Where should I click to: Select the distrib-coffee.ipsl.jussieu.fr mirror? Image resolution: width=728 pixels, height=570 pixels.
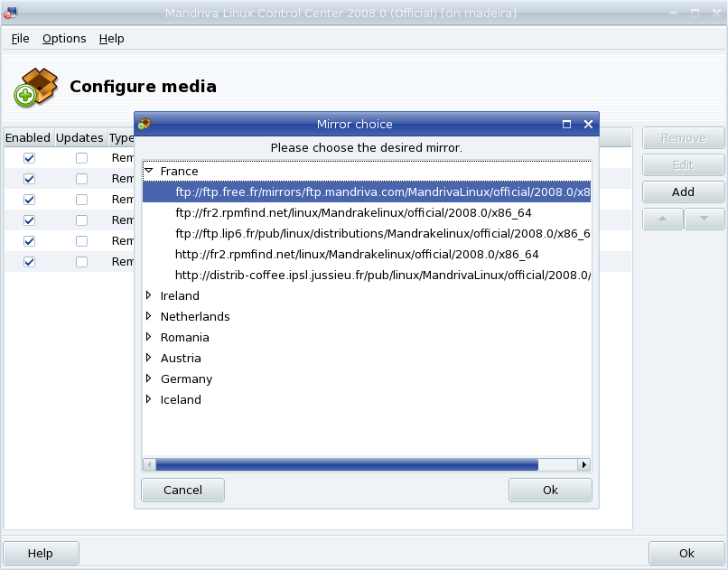[367, 276]
